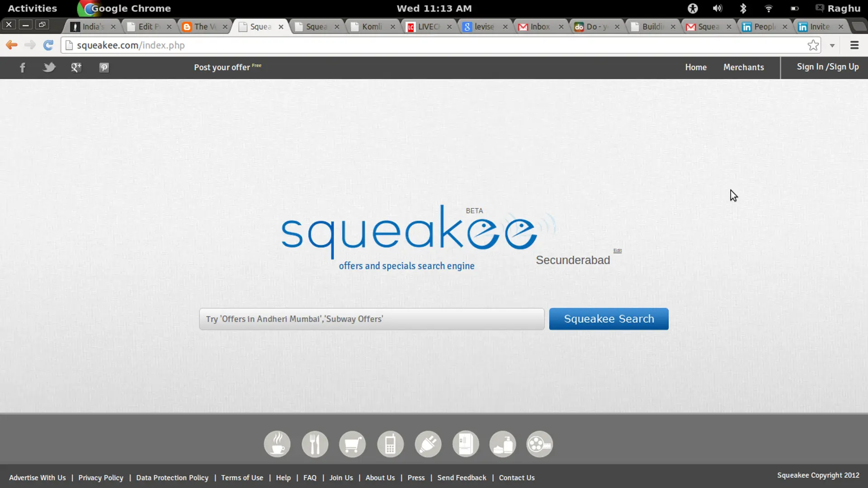Switch to the 'Do - y' tab
The width and height of the screenshot is (868, 488).
pyautogui.click(x=596, y=27)
